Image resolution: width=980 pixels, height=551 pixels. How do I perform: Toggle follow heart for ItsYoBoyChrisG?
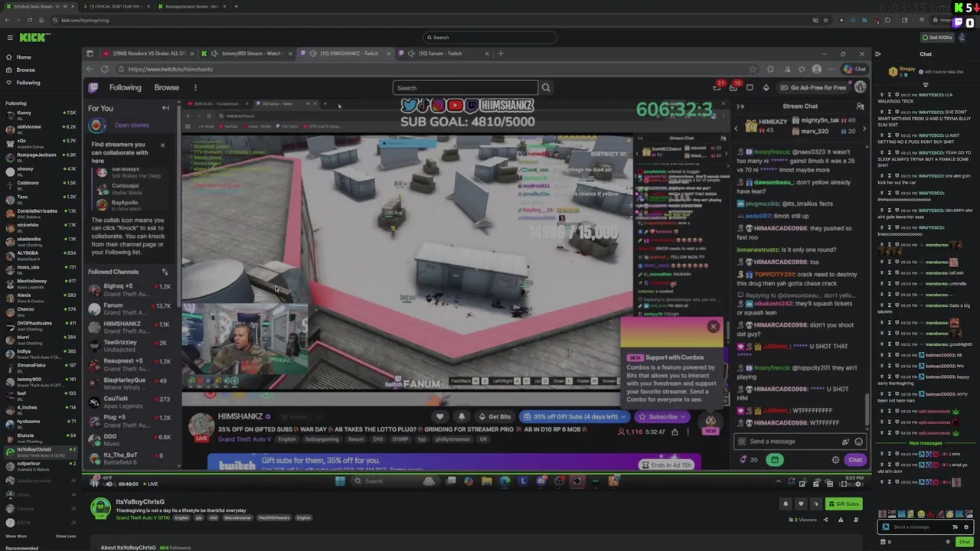[x=801, y=504]
